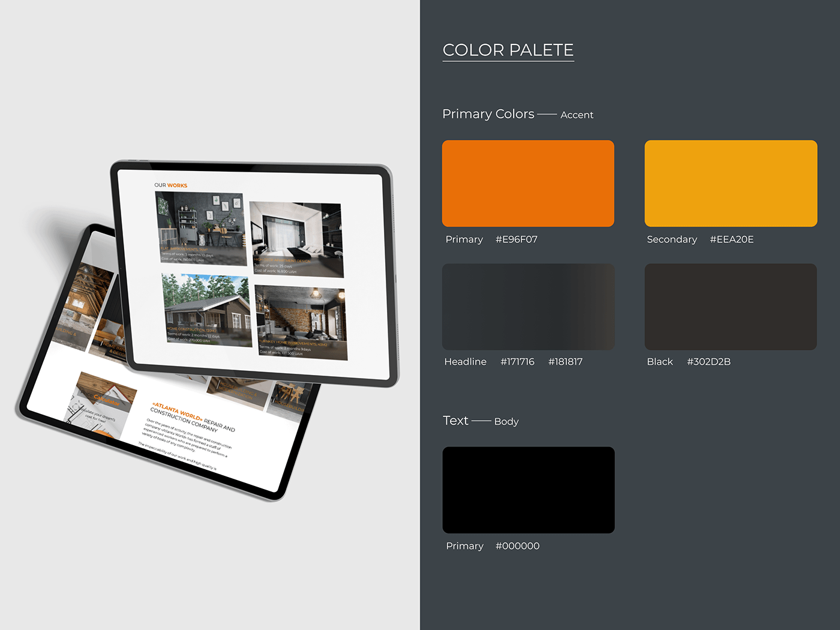Select the Secondary yellow color swatch
Viewport: 840px width, 630px height.
tap(730, 183)
